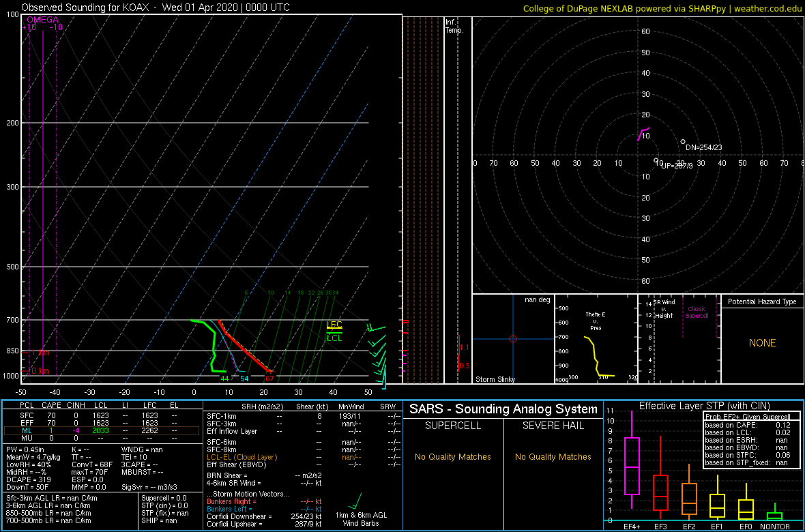
Task: Click the BRN Shear label
Action: (x=227, y=475)
